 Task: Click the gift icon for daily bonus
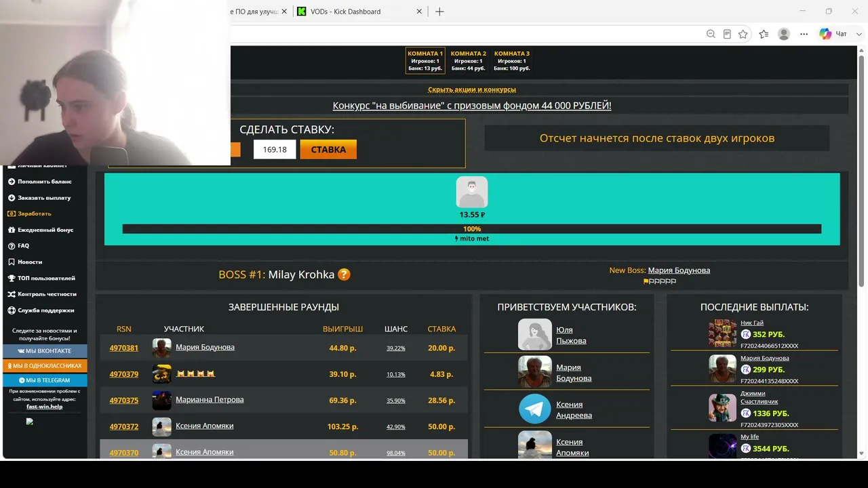(x=12, y=230)
